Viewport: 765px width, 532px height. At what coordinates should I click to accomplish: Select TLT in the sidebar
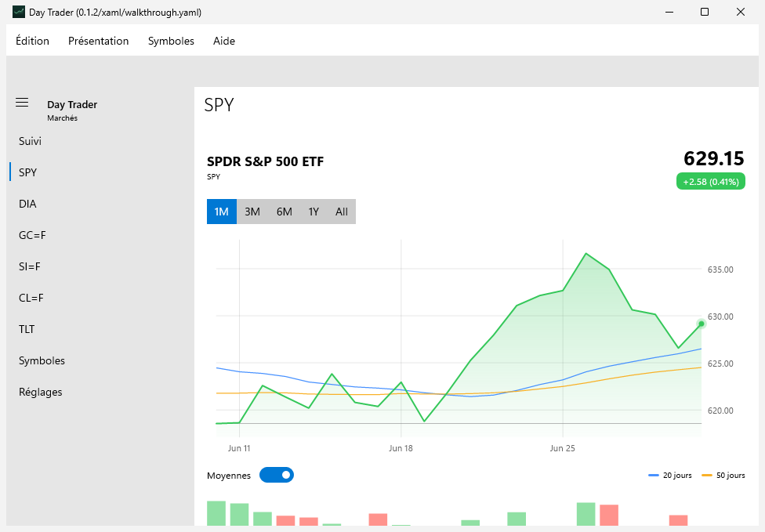[101, 329]
